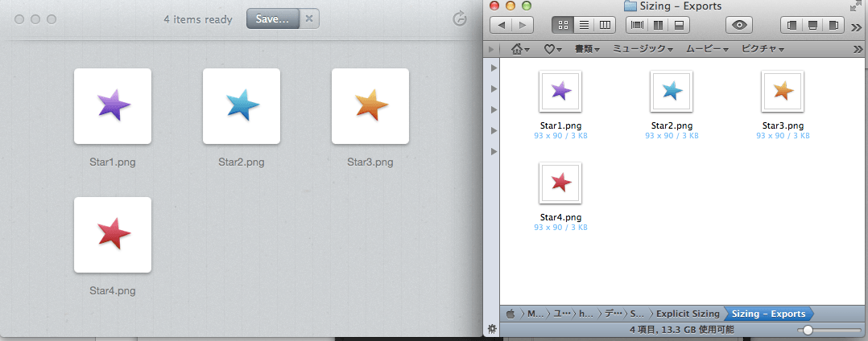This screenshot has height=341, width=868.
Task: Go back in Finder navigation
Action: 502,25
